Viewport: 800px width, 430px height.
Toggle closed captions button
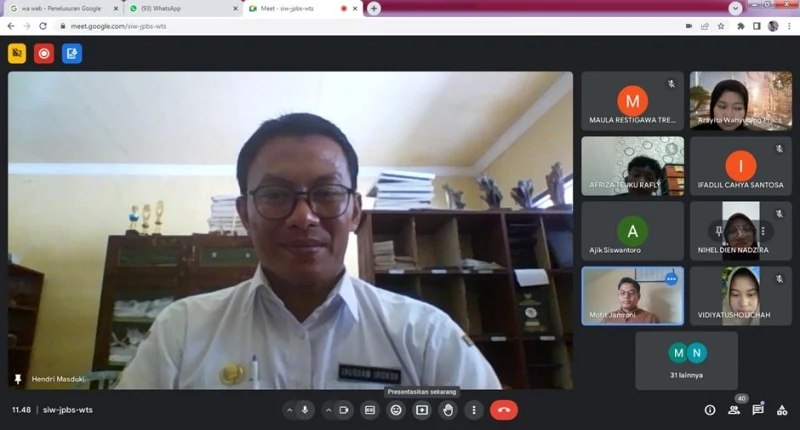pos(370,410)
